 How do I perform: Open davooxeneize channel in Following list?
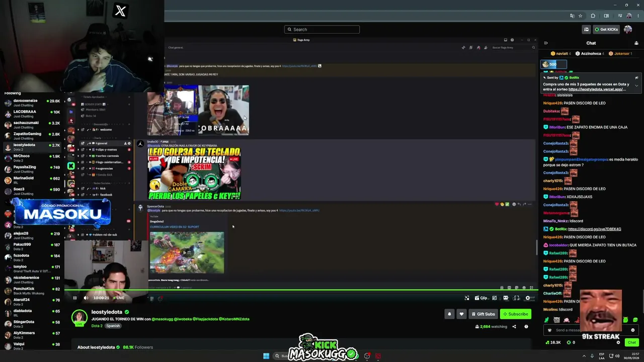coord(33,103)
